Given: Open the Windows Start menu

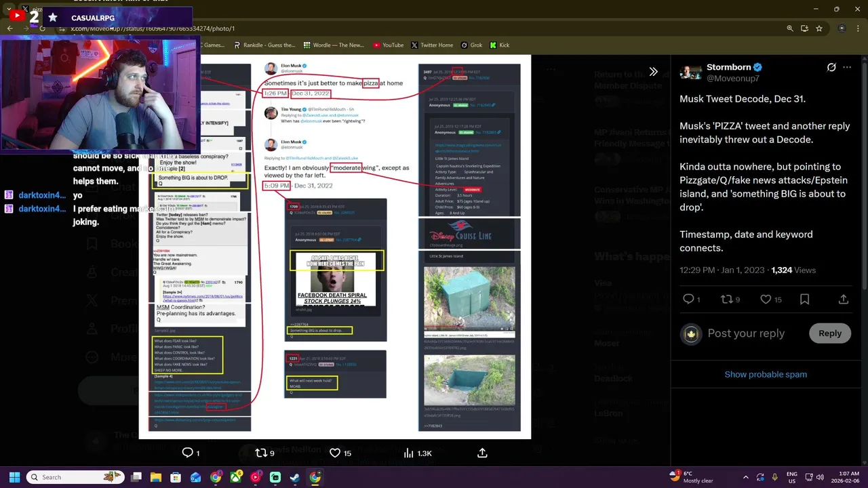Looking at the screenshot, I should point(14,477).
